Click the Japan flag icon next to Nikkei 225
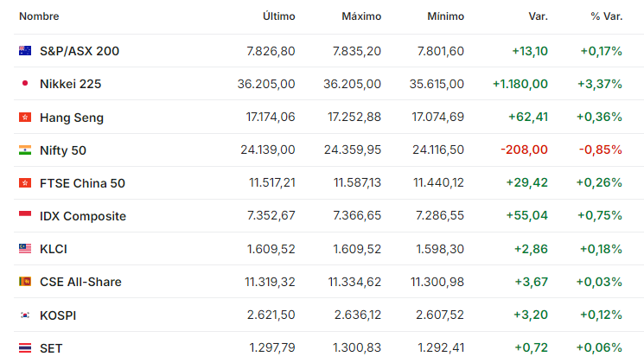The height and width of the screenshot is (363, 644). click(x=25, y=83)
